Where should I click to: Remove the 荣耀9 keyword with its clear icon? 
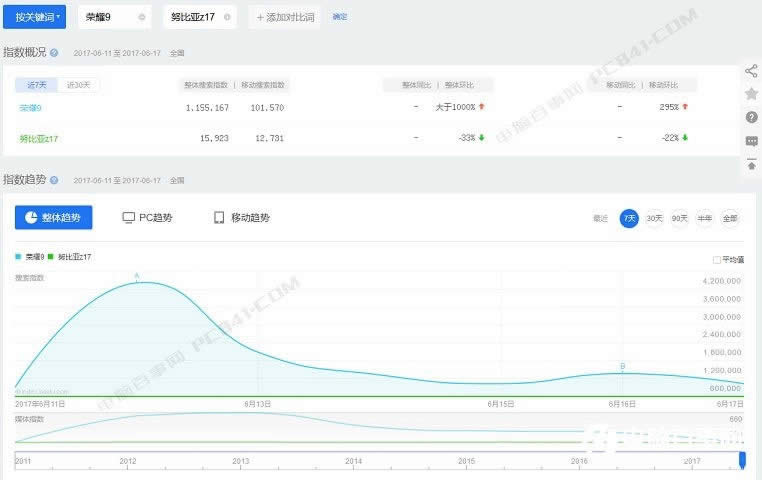[x=142, y=17]
